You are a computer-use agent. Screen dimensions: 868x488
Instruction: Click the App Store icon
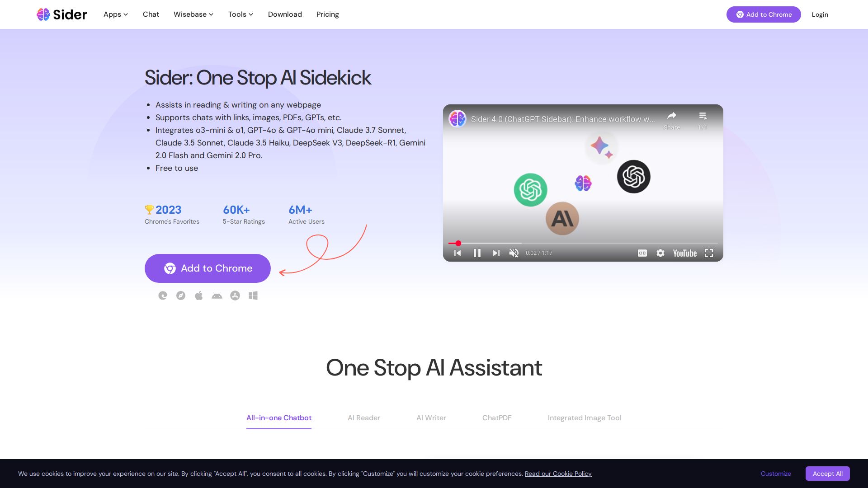[x=235, y=296]
